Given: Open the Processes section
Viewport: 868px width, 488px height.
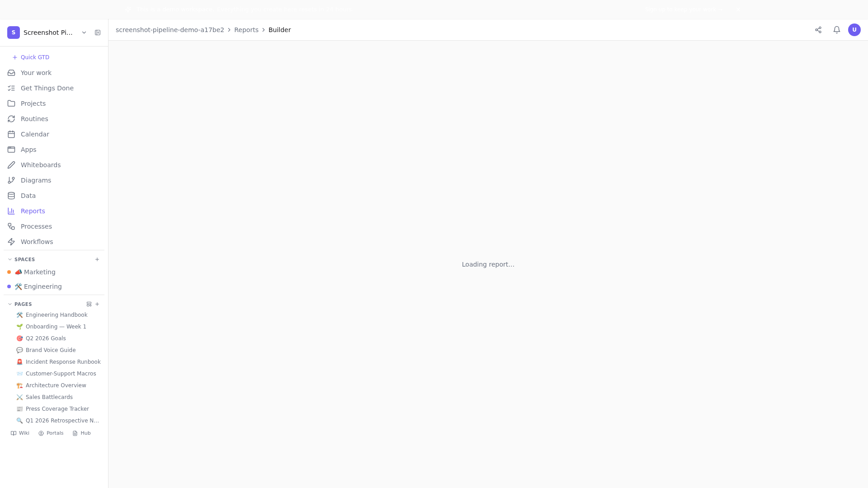Looking at the screenshot, I should click(54, 226).
